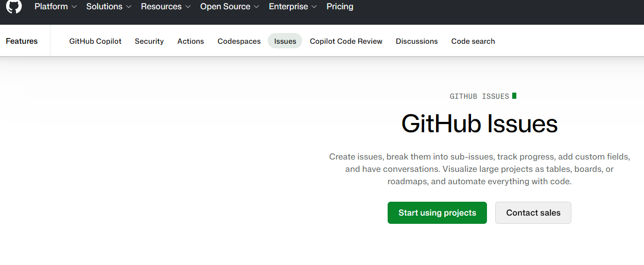Click the GitHub Octocat logo

pos(14,6)
